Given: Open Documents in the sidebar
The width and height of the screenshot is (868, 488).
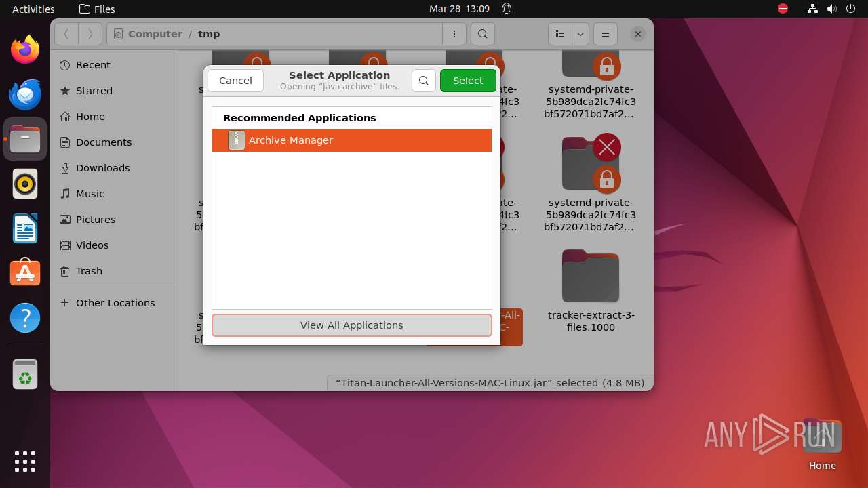Looking at the screenshot, I should click(114, 142).
